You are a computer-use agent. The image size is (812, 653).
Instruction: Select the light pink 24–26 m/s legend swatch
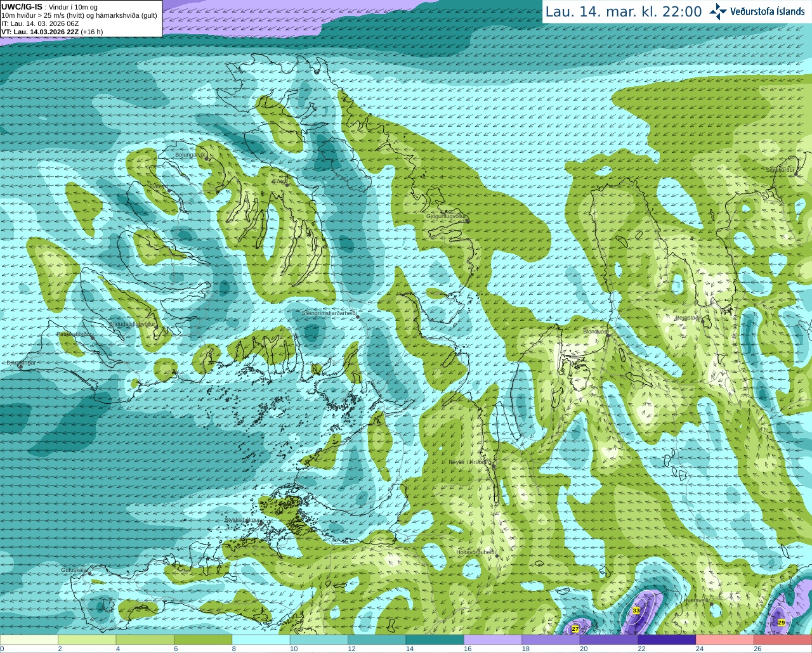tap(725, 640)
